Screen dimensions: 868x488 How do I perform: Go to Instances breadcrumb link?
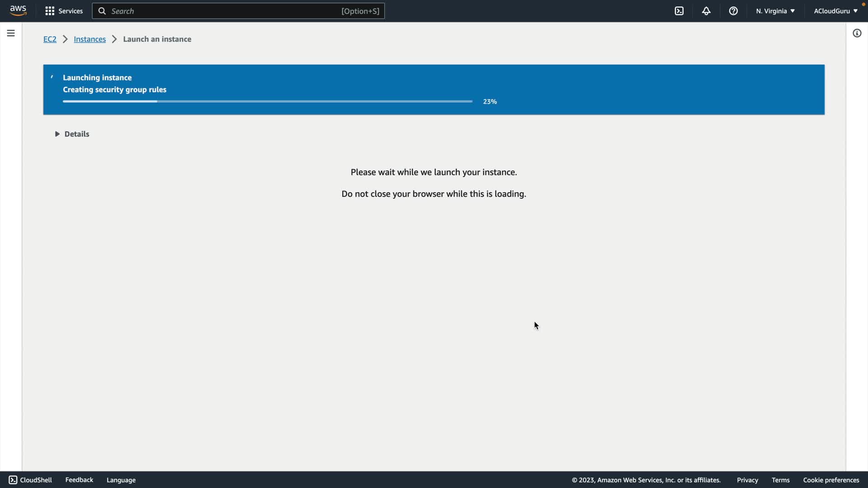pos(90,39)
